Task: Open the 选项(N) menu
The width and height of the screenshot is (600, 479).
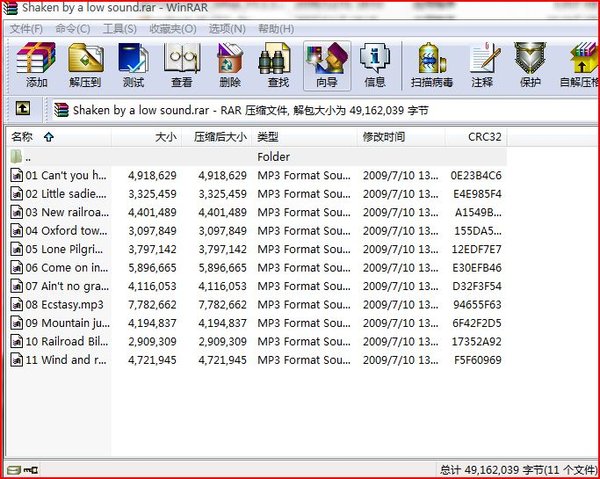Action: tap(227, 29)
